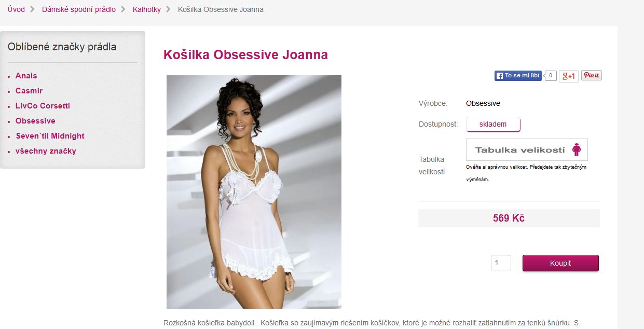Pin the product with Pinit icon
The image size is (644, 329).
click(x=592, y=75)
